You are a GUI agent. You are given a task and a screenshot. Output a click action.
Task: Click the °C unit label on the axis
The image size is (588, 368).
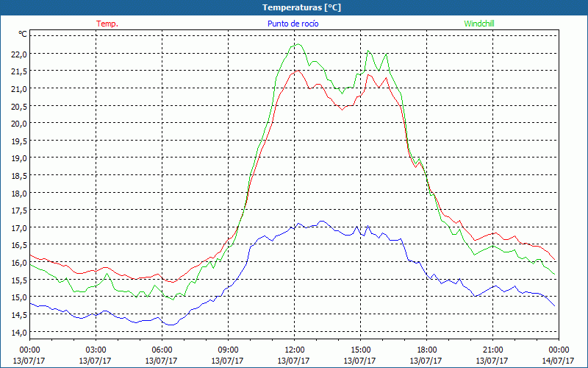[22, 34]
